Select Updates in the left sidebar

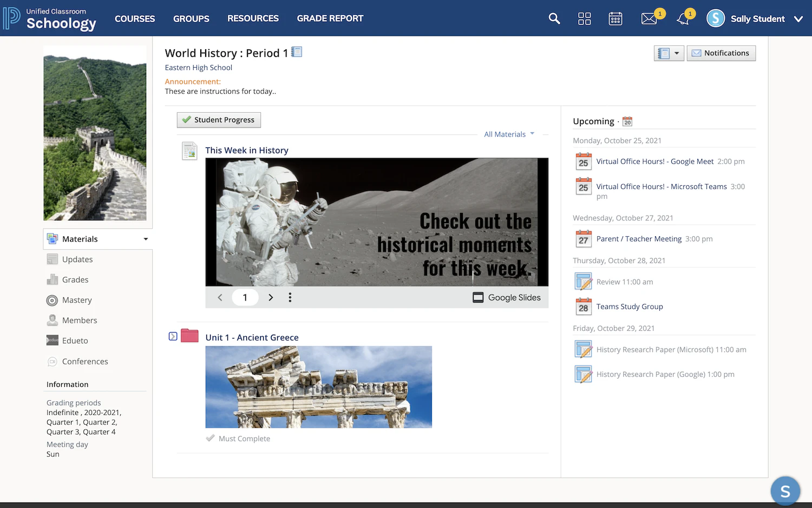click(77, 259)
